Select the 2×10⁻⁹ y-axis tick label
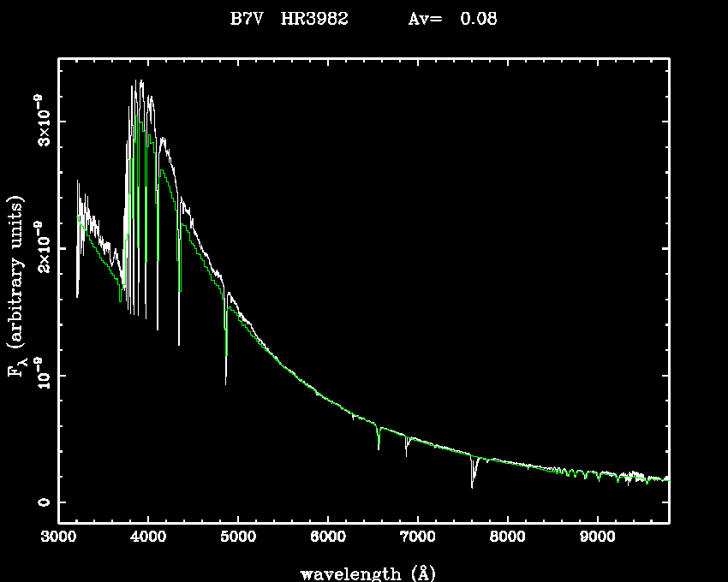 coord(39,248)
